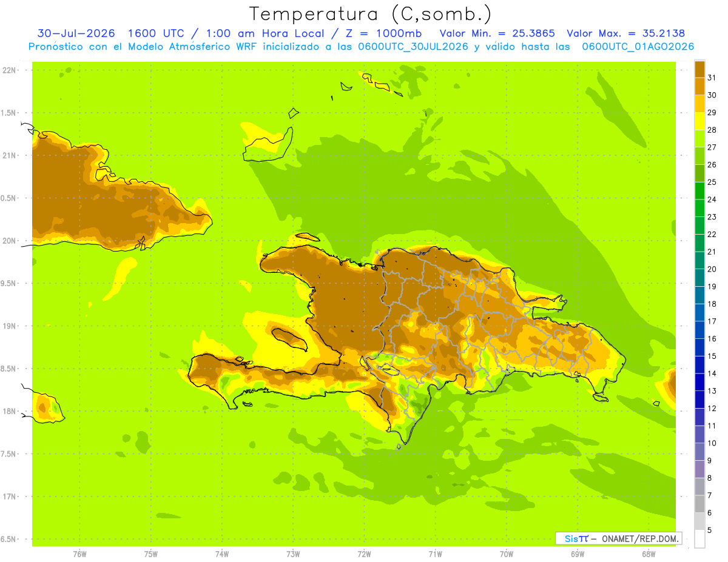Select the "Z = 1000mb" level text
The image size is (728, 562).
tap(385, 33)
